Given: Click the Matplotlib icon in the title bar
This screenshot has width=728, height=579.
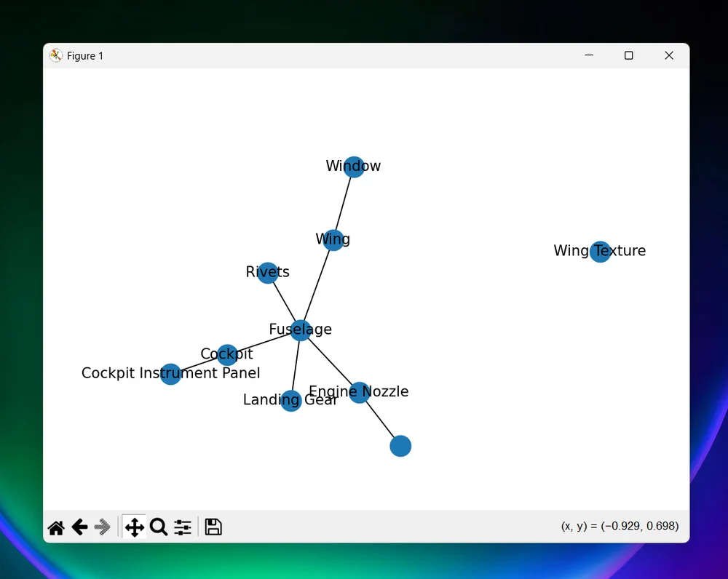Looking at the screenshot, I should click(56, 56).
